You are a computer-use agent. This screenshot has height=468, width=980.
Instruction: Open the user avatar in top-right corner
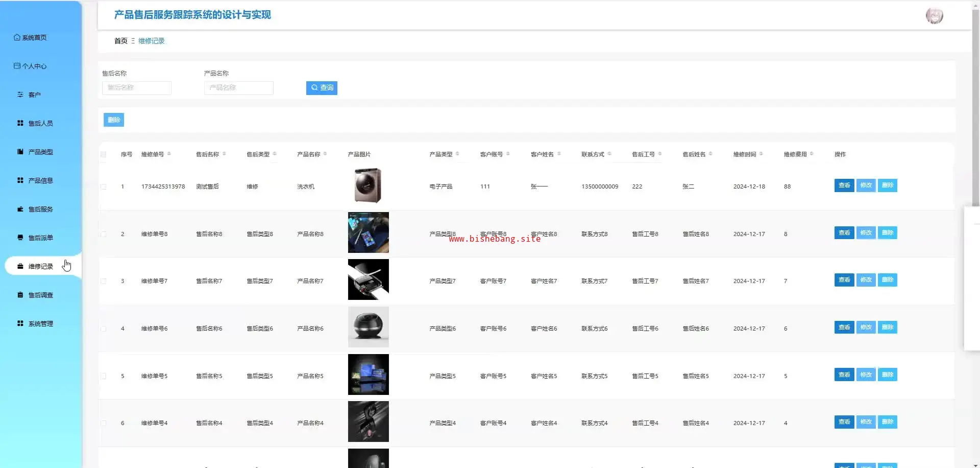click(935, 15)
